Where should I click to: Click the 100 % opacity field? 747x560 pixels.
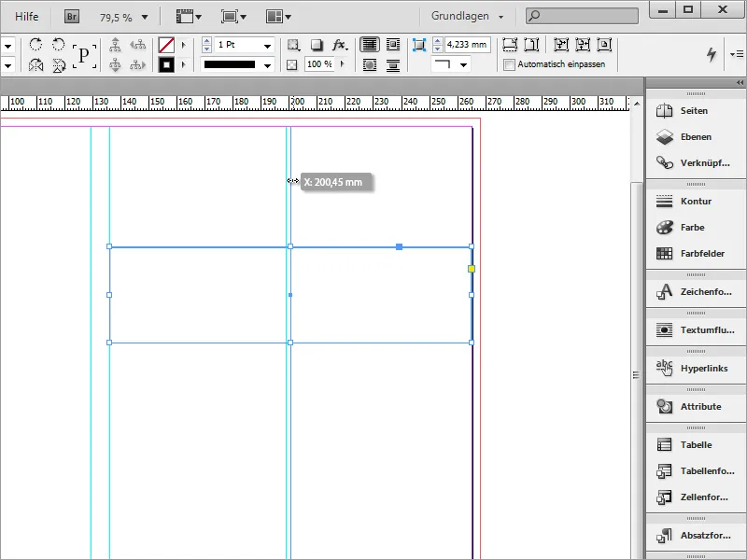(x=319, y=63)
